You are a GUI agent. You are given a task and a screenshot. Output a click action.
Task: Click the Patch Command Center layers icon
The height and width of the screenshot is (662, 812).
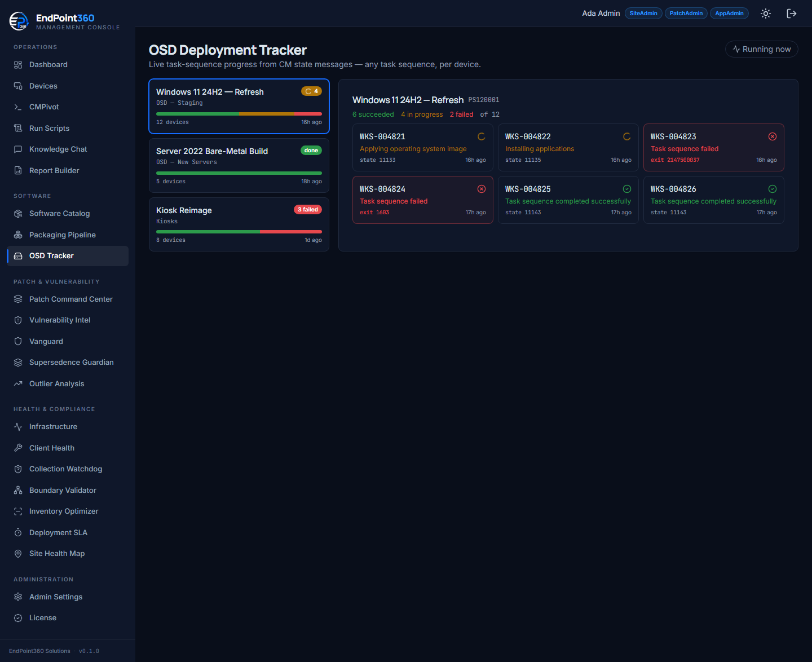click(18, 299)
